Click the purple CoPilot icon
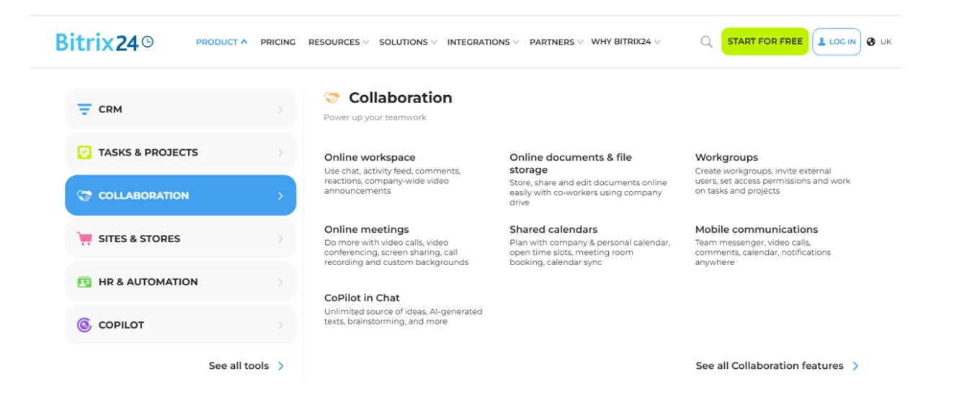Screen dimensions: 980x402 84,326
